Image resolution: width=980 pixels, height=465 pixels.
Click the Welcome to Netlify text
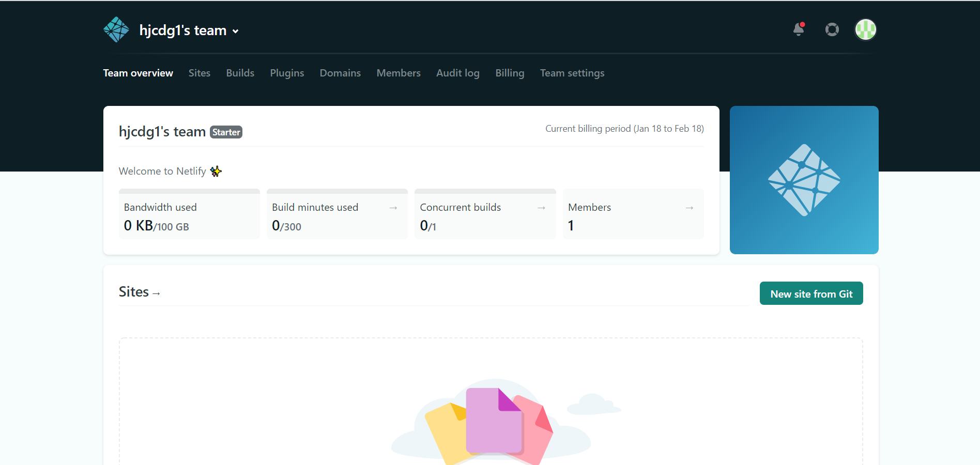pos(162,171)
